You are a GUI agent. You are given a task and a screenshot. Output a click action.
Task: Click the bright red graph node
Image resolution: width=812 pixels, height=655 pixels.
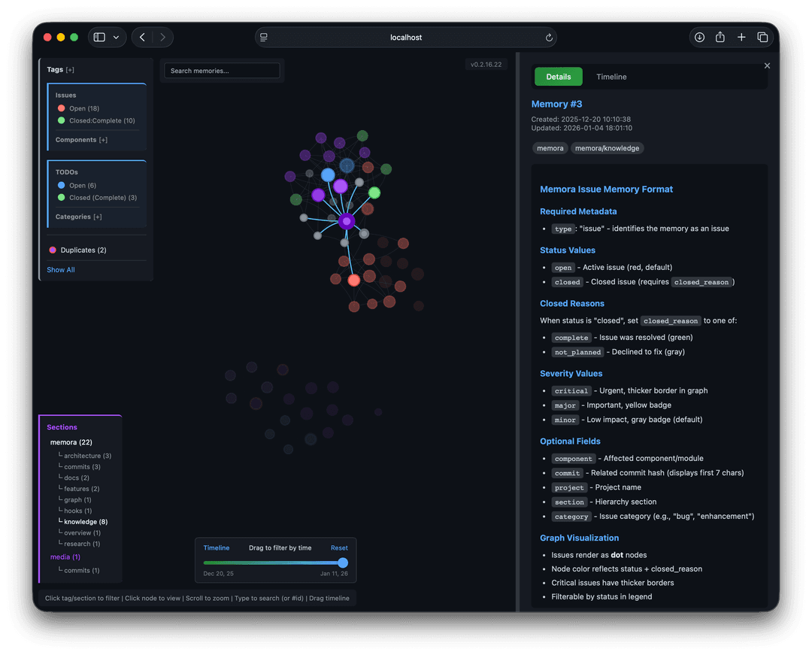(353, 280)
